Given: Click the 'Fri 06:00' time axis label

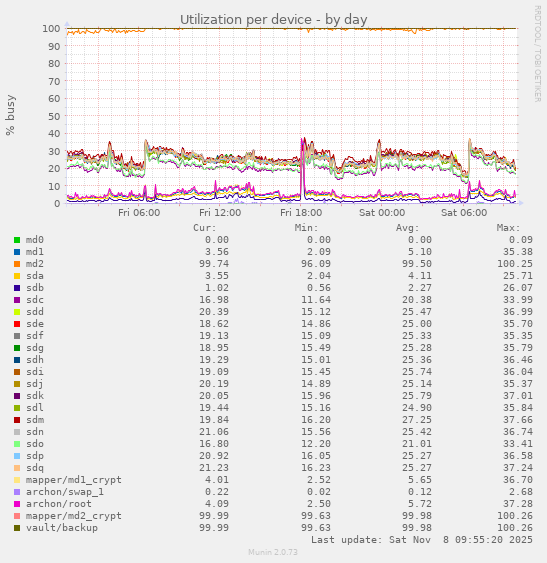Looking at the screenshot, I should 139,213.
